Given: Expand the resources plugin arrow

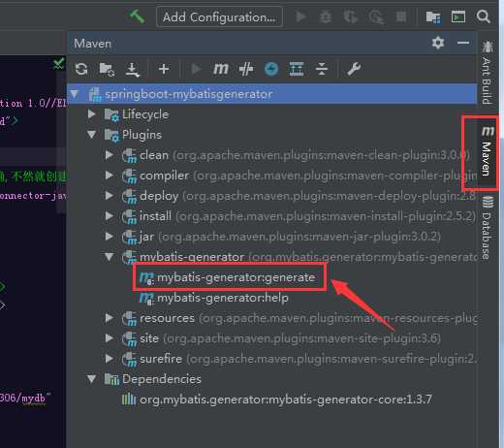Looking at the screenshot, I should coord(110,318).
